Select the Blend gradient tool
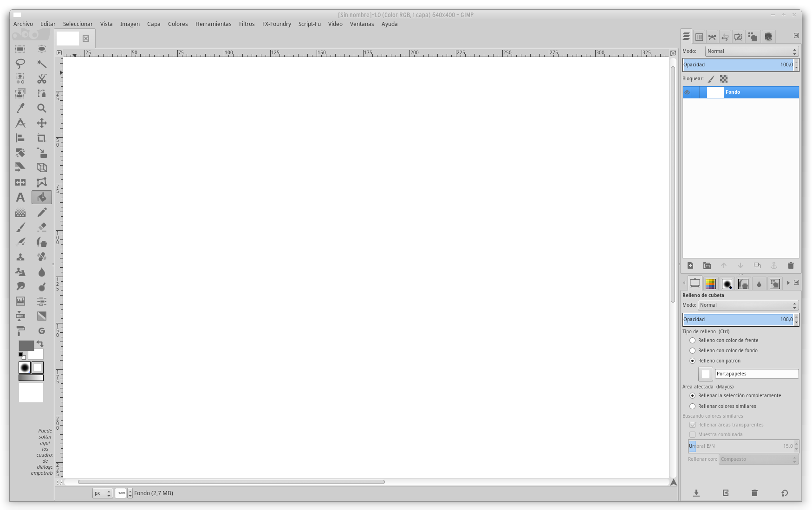Image resolution: width=812 pixels, height=510 pixels. click(x=20, y=212)
